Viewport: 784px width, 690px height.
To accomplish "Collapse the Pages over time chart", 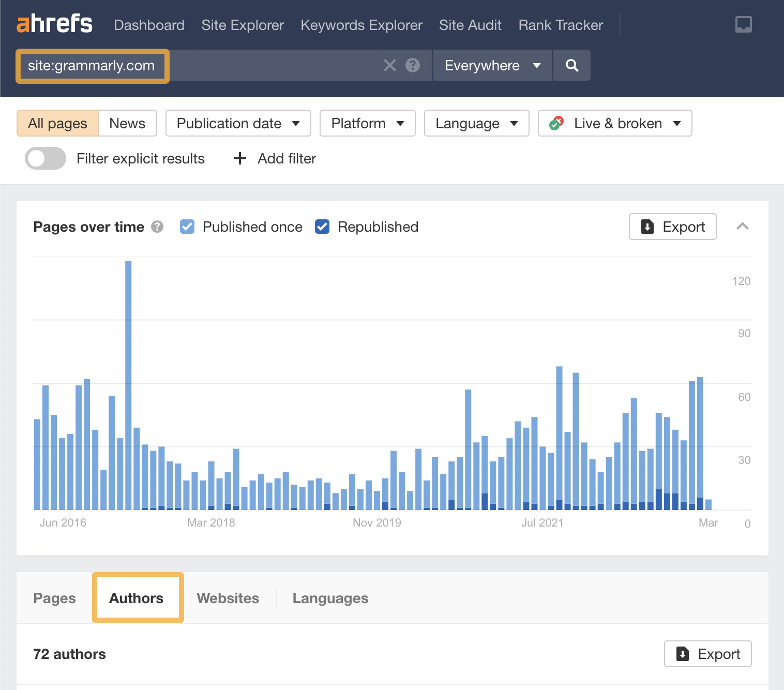I will (743, 227).
